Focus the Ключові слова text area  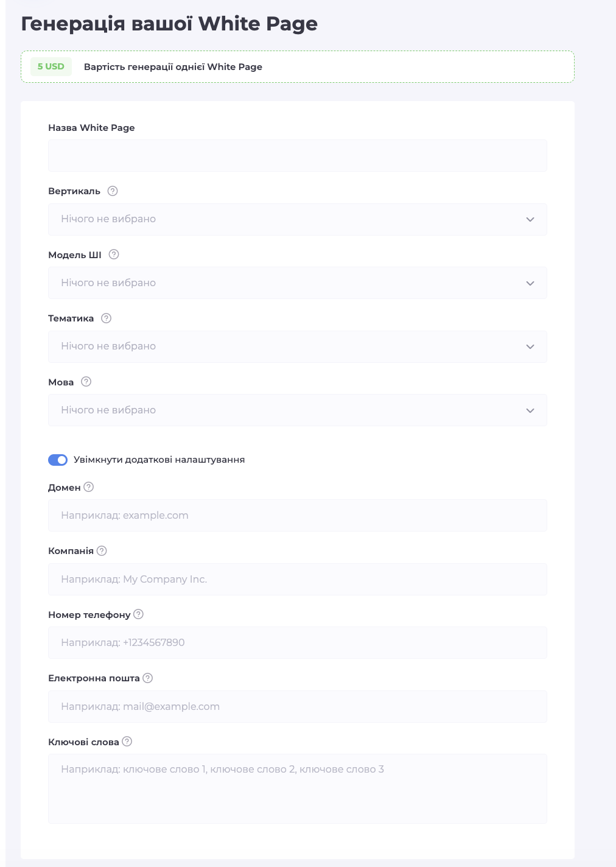pyautogui.click(x=297, y=788)
